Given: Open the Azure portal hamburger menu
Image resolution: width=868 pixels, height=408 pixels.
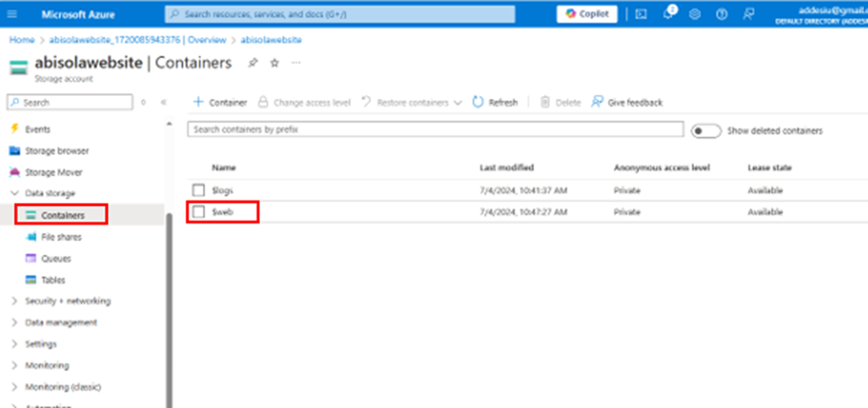Looking at the screenshot, I should 12,14.
